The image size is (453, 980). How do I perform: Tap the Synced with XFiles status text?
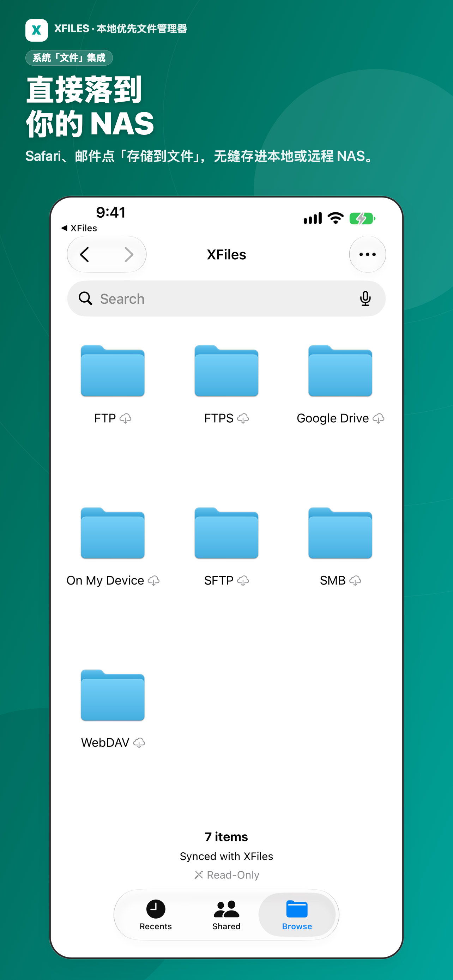(x=226, y=857)
